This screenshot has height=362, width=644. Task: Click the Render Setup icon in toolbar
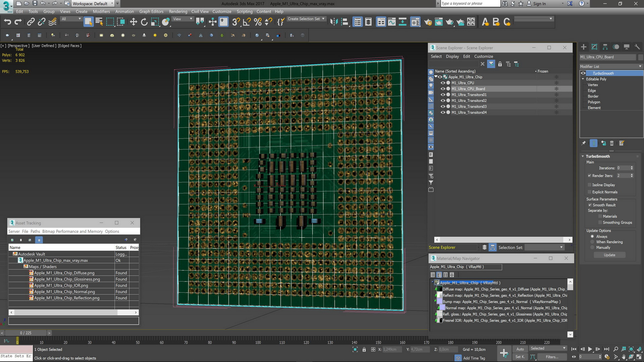[428, 22]
